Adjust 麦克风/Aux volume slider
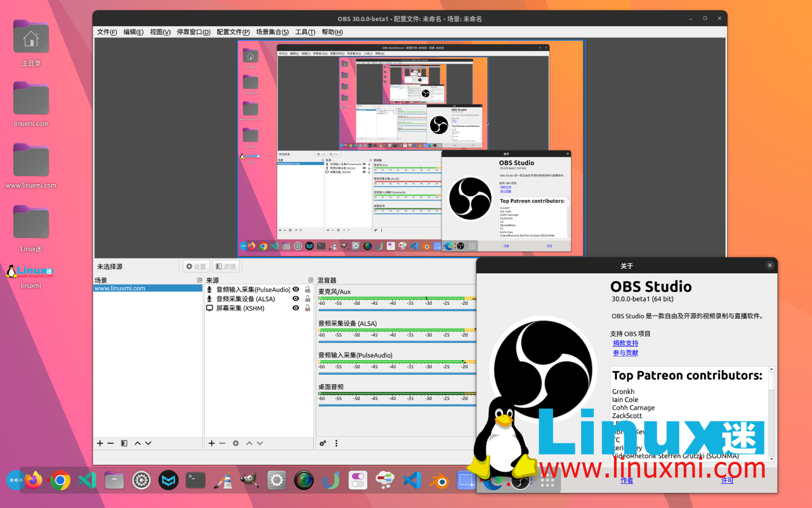This screenshot has height=508, width=812. click(x=397, y=310)
